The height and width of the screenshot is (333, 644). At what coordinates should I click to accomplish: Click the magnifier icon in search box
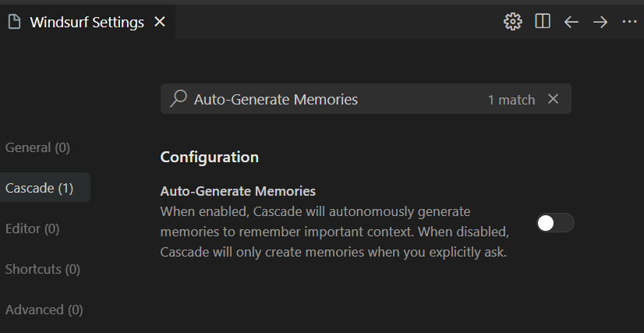coord(179,99)
